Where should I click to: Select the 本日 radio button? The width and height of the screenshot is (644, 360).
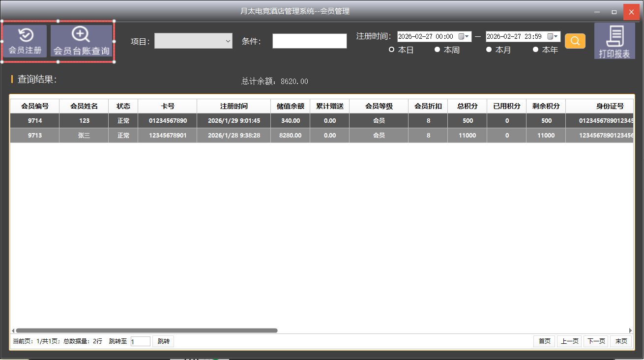coord(392,50)
